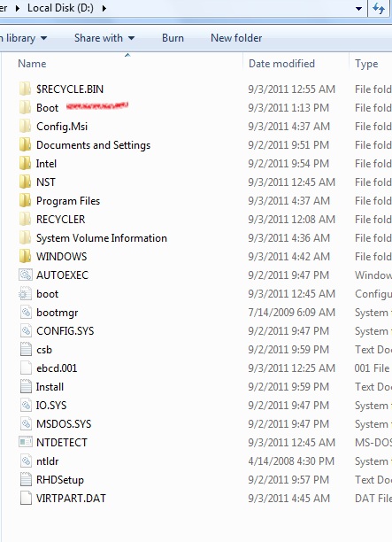Sort by Date modified column header

[281, 64]
